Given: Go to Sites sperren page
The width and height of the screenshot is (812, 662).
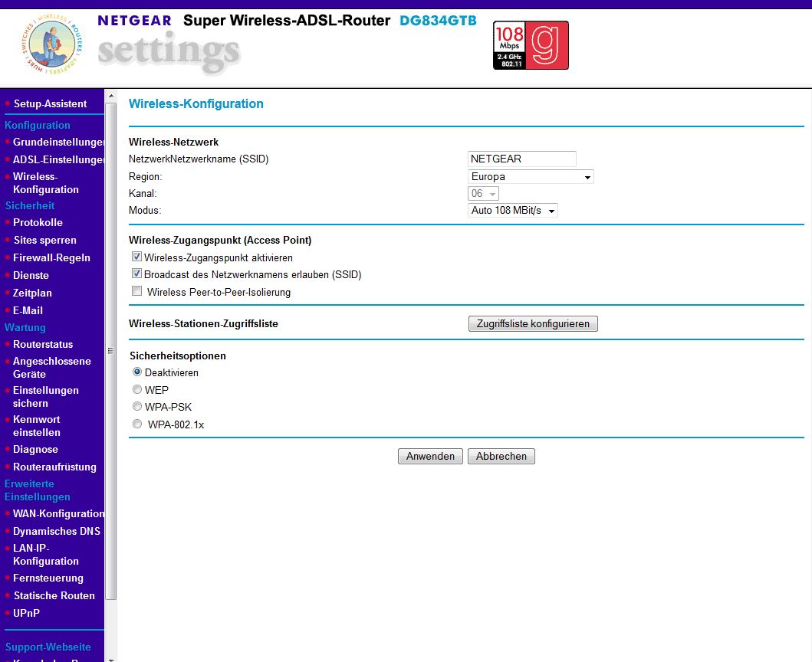Looking at the screenshot, I should pyautogui.click(x=45, y=240).
